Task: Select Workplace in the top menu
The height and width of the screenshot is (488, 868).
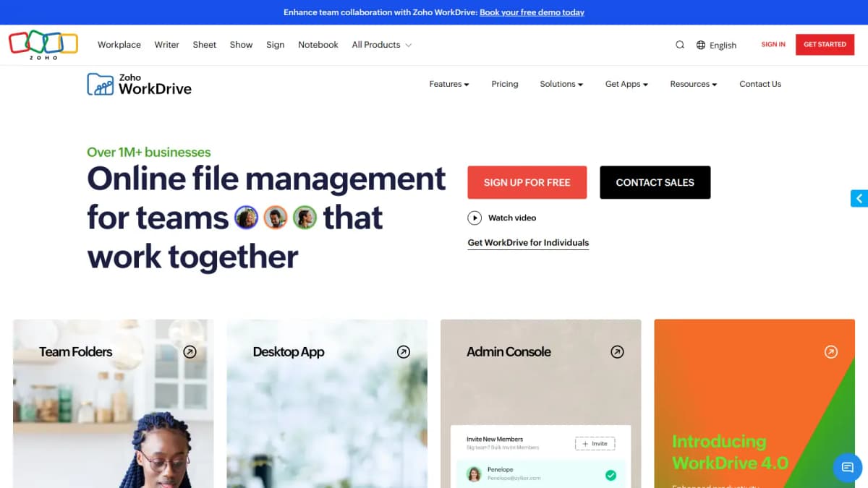Action: pos(119,44)
